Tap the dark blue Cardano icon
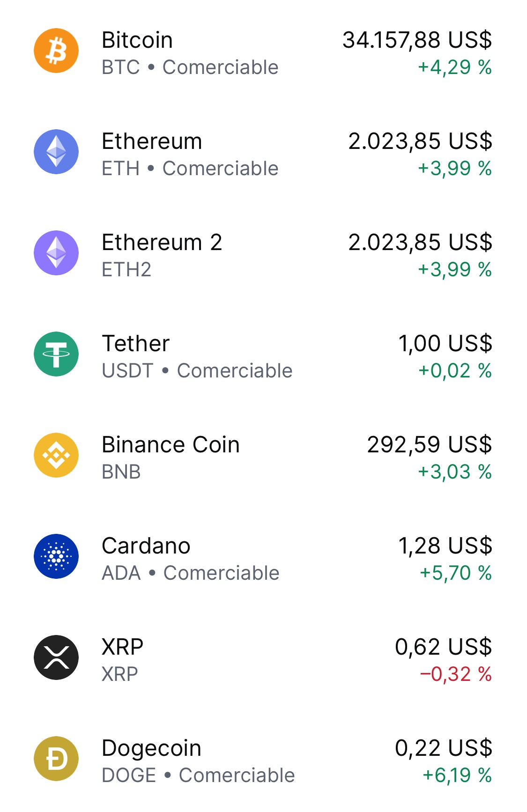527x812 pixels. [x=56, y=556]
